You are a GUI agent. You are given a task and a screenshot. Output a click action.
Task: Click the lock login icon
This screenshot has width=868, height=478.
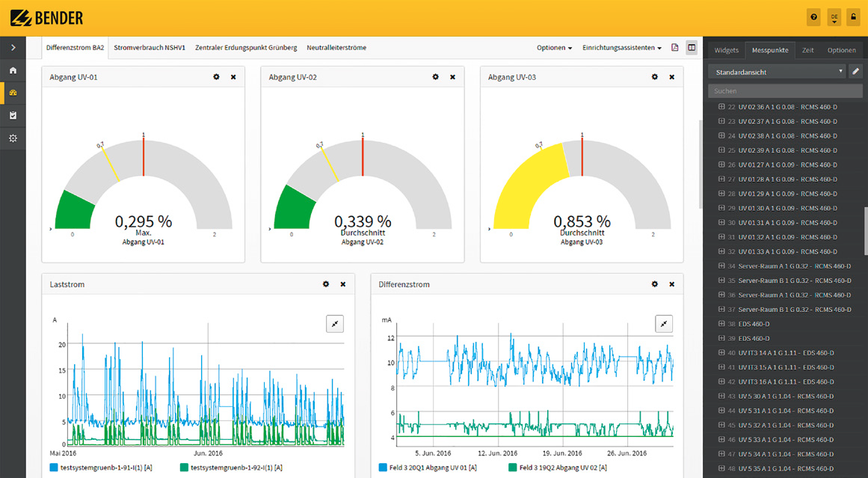pyautogui.click(x=854, y=17)
